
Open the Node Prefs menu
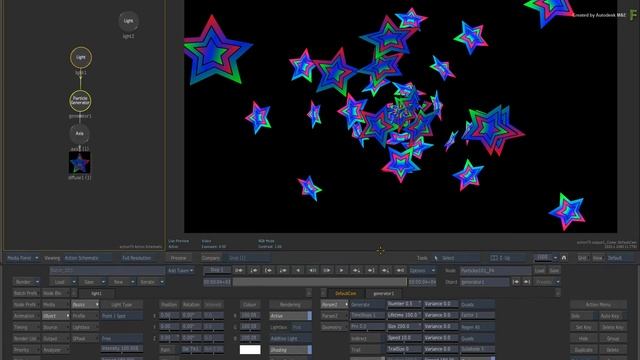click(x=26, y=304)
